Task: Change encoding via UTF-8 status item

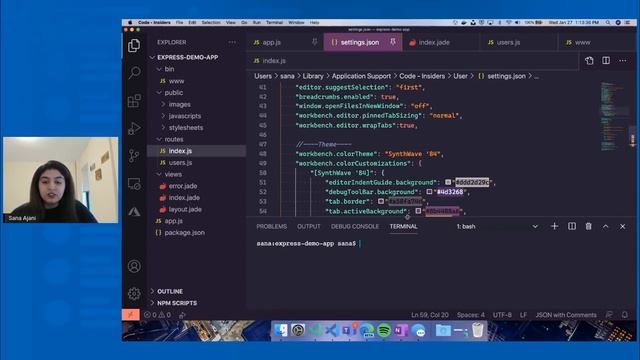Action: click(502, 315)
